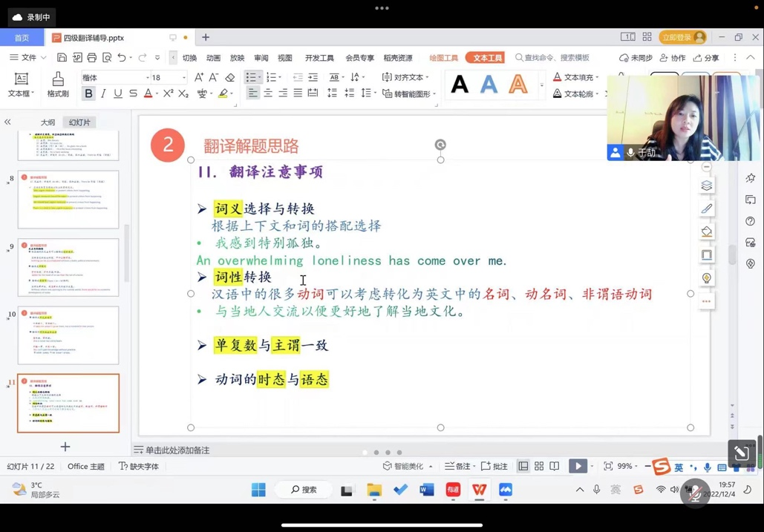Open WPS app from the Windows taskbar
This screenshot has width=764, height=532.
(479, 490)
